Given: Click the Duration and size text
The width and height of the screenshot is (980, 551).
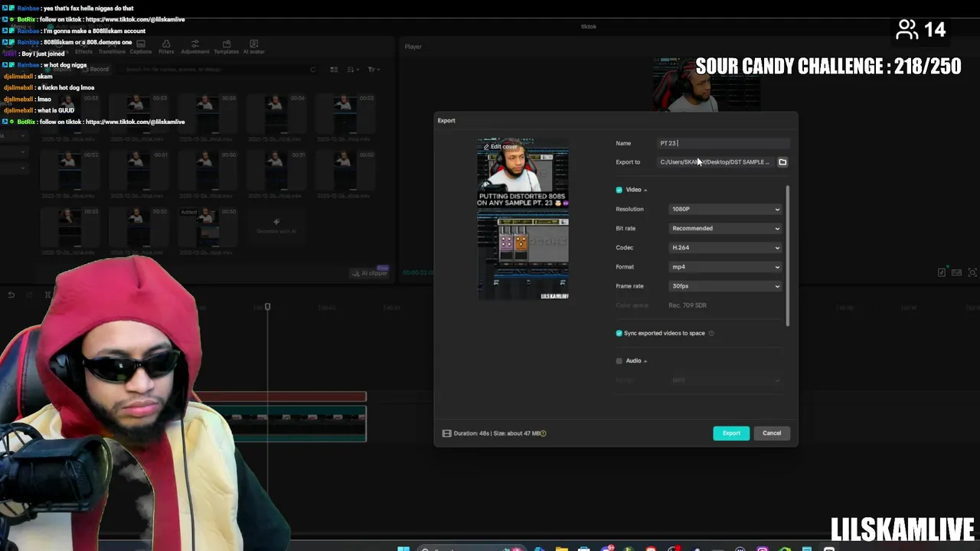Looking at the screenshot, I should 497,433.
